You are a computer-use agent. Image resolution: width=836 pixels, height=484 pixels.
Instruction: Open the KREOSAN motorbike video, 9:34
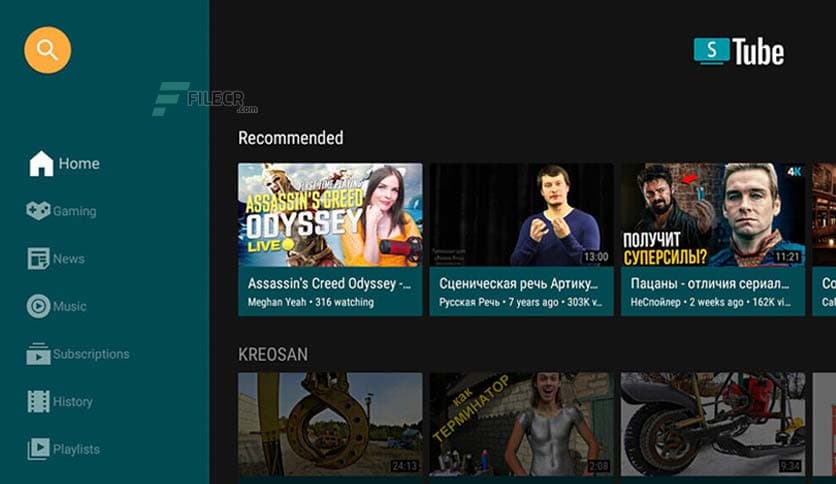712,424
